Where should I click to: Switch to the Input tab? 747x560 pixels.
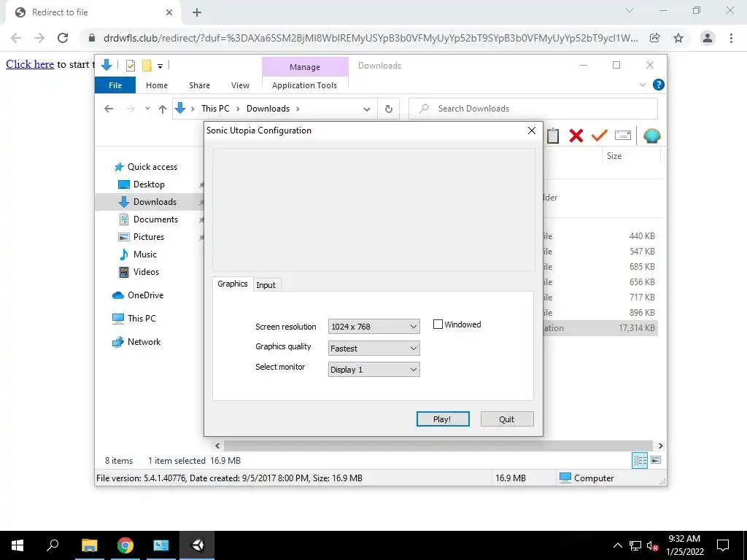pos(266,285)
